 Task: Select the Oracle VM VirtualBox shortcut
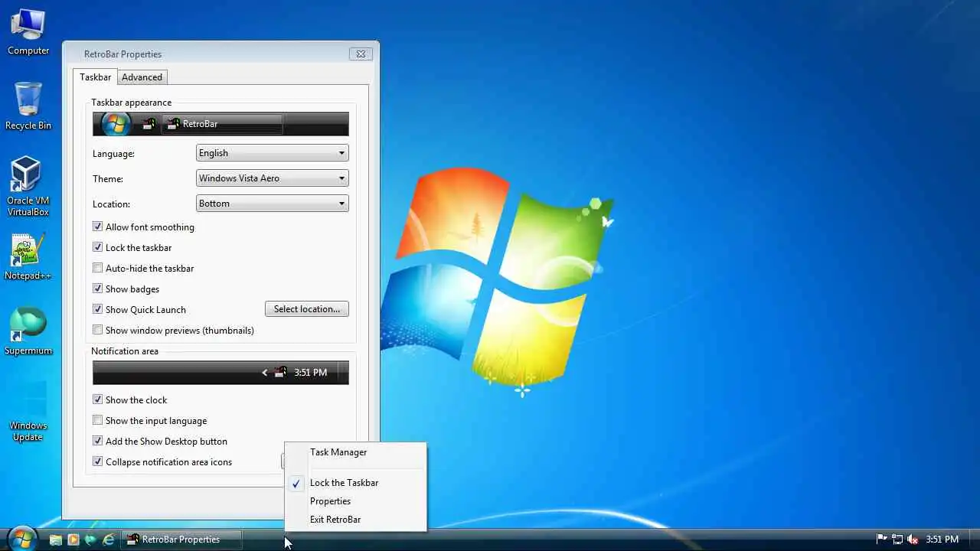coord(28,187)
